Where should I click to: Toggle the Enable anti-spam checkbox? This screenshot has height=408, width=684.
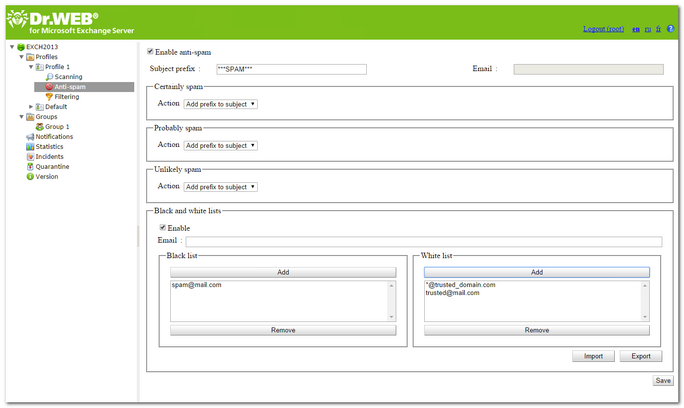point(150,51)
